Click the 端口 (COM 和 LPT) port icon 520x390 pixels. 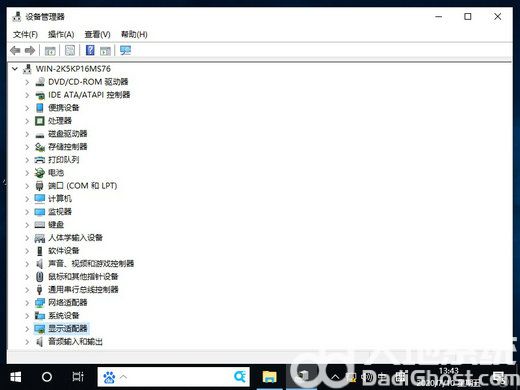click(40, 186)
